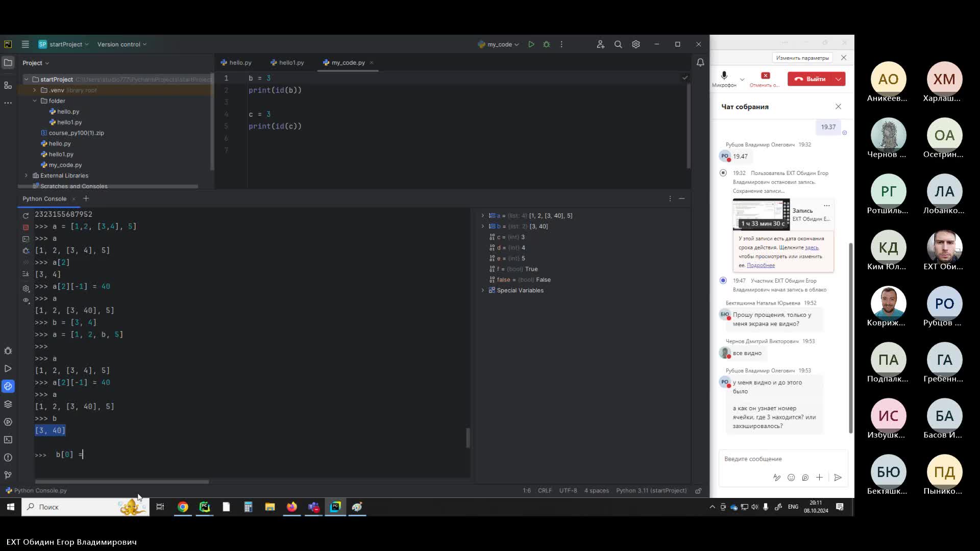Click the Изменить параметры button
The image size is (980, 551).
tap(802, 58)
